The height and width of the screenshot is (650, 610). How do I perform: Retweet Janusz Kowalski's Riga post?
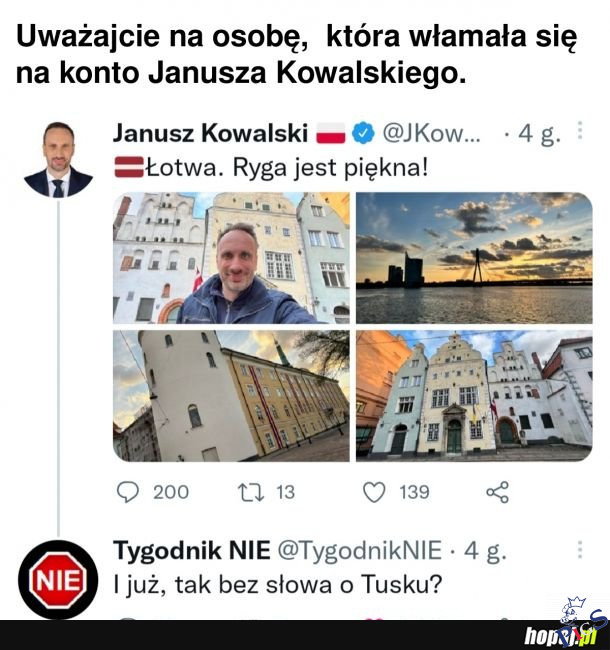point(251,492)
